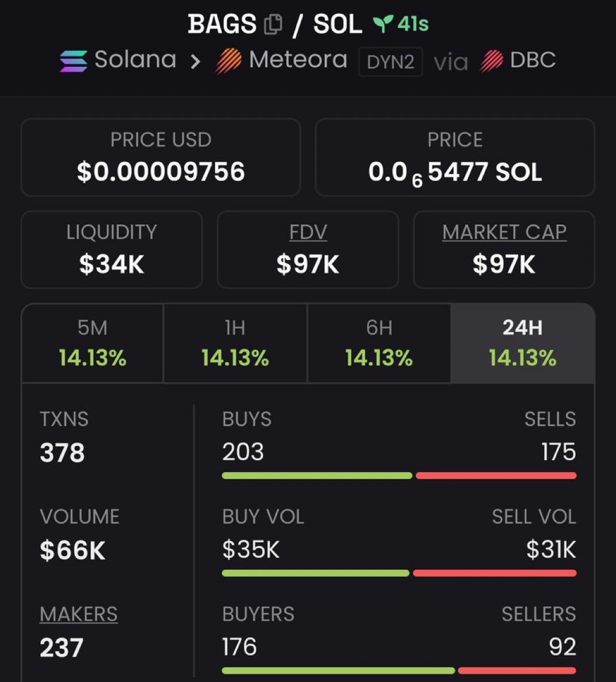Viewport: 616px width, 682px height.
Task: Click the green buys progress bar
Action: tap(317, 476)
